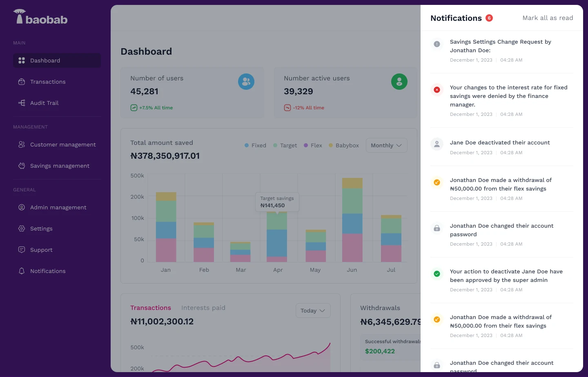This screenshot has width=588, height=377.
Task: Open Admin management section
Action: pos(57,207)
